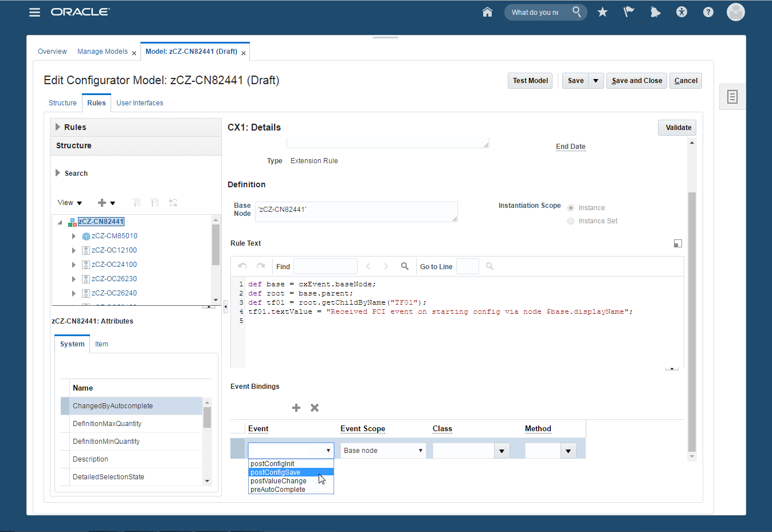Choose postConfigSave from event list

(276, 472)
